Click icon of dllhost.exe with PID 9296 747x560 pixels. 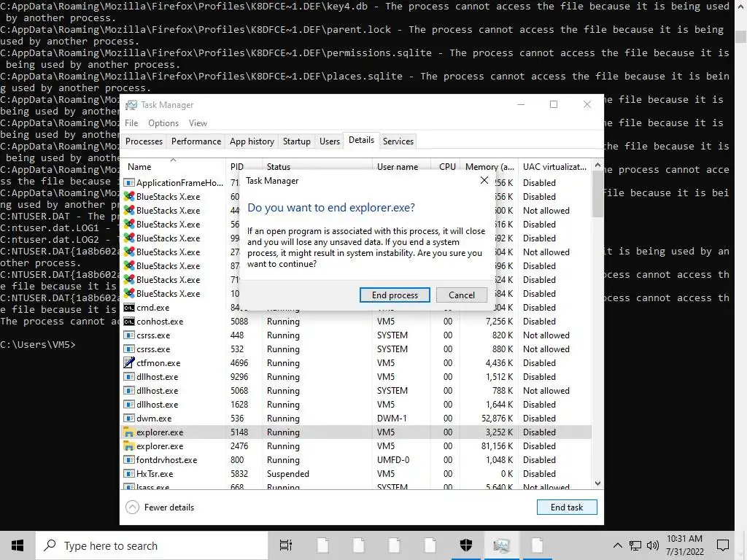pos(128,377)
